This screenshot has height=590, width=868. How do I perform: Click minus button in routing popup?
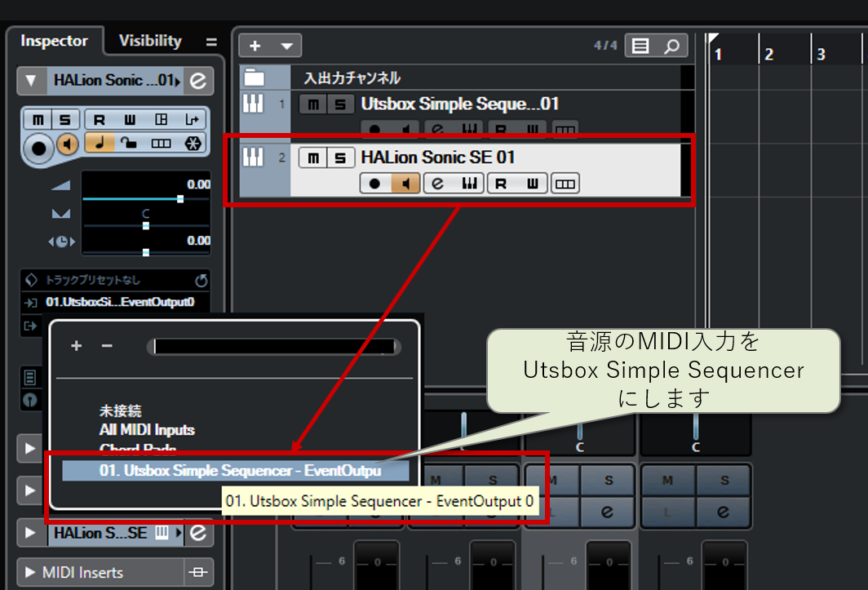(x=107, y=346)
